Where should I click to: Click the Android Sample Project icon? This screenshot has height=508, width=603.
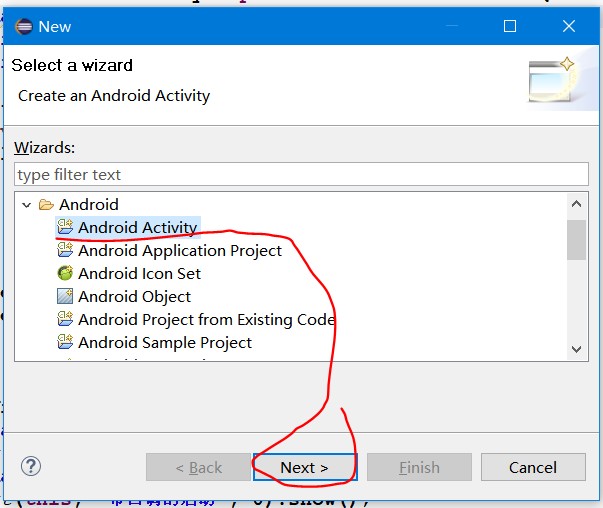65,342
